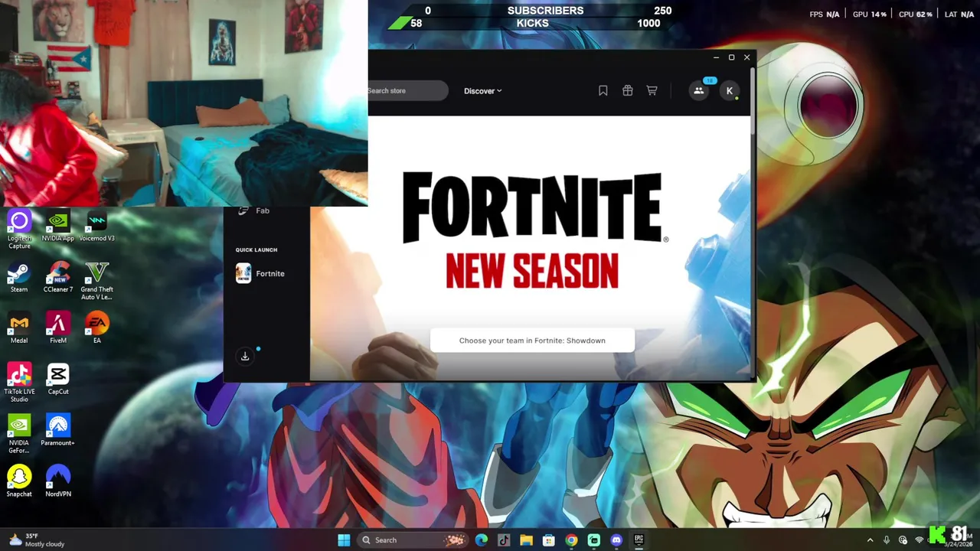Click the Search store field
The image size is (980, 551).
click(x=408, y=90)
